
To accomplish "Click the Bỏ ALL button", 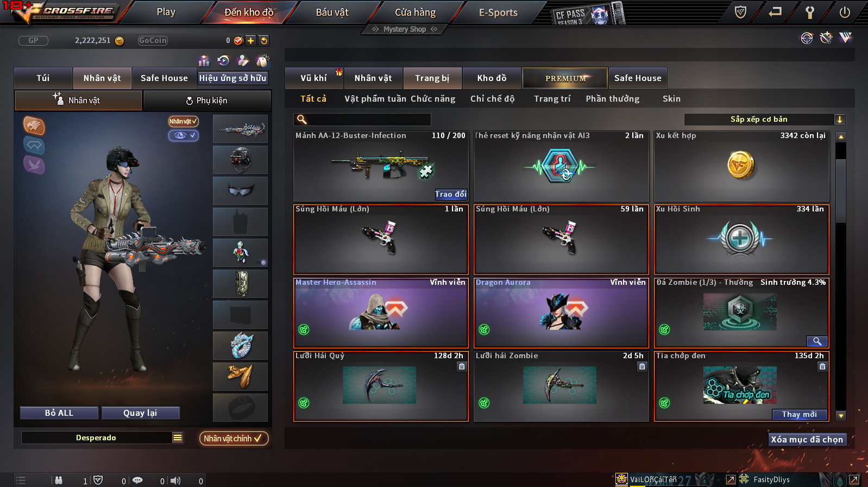I will (x=59, y=413).
